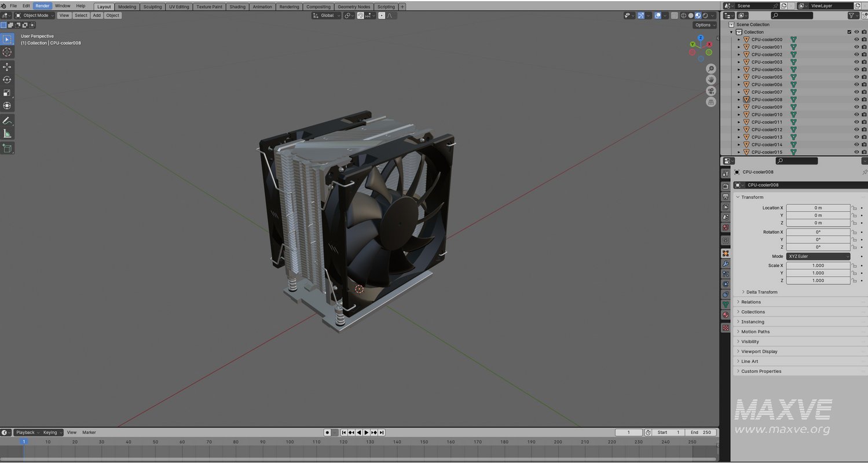The height and width of the screenshot is (463, 868).
Task: Open the Modifier properties tab
Action: click(x=726, y=263)
